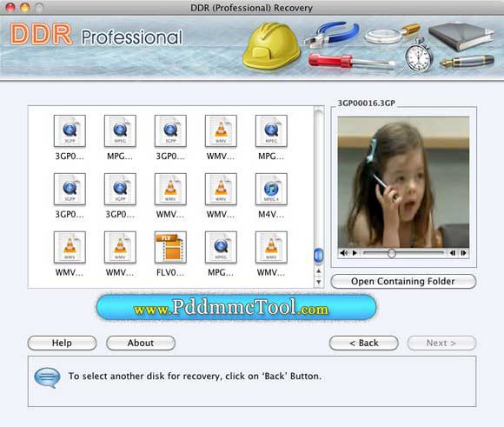Select the first WMV file in middle row
This screenshot has width=504, height=427.
[x=170, y=190]
